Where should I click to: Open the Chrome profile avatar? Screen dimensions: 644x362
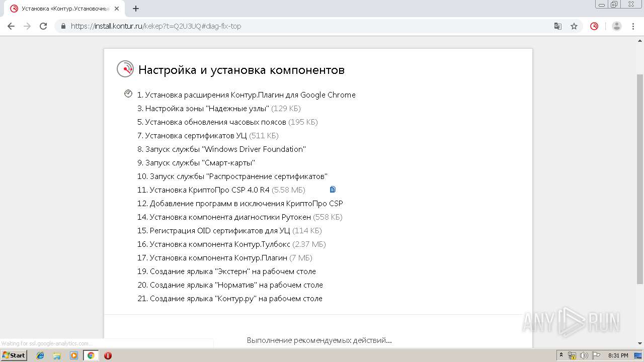617,26
